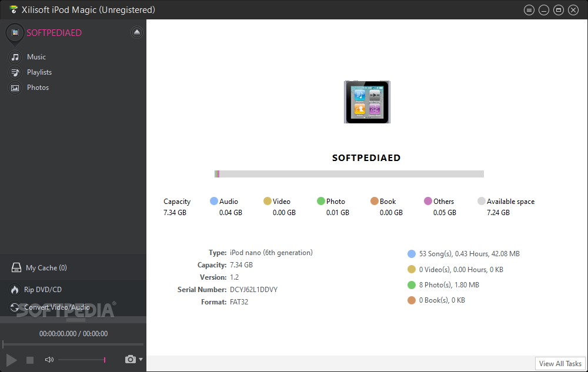
Task: Expand the snapshot options dropdown arrow
Action: point(141,359)
